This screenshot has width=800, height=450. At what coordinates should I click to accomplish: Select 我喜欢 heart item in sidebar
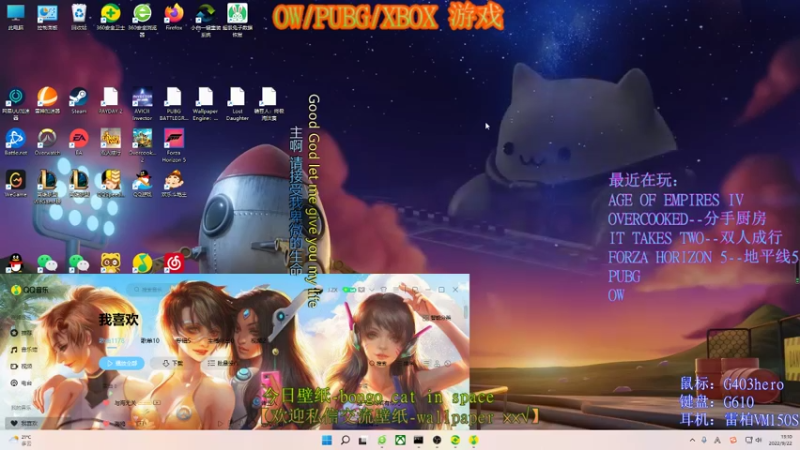pos(24,423)
